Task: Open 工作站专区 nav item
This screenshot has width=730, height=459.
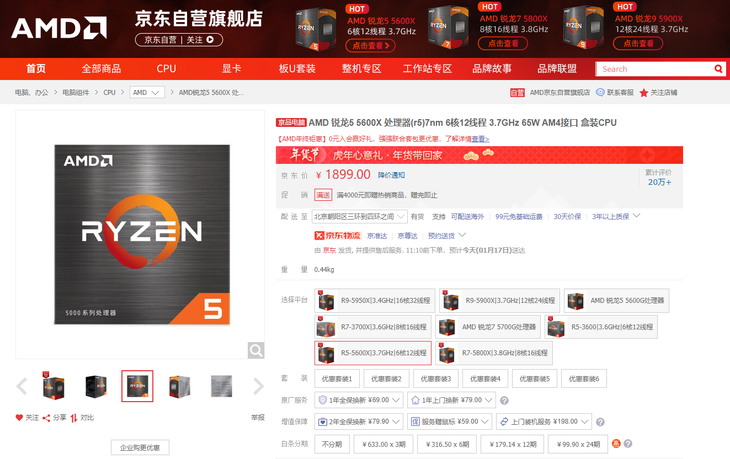Action: coord(427,68)
